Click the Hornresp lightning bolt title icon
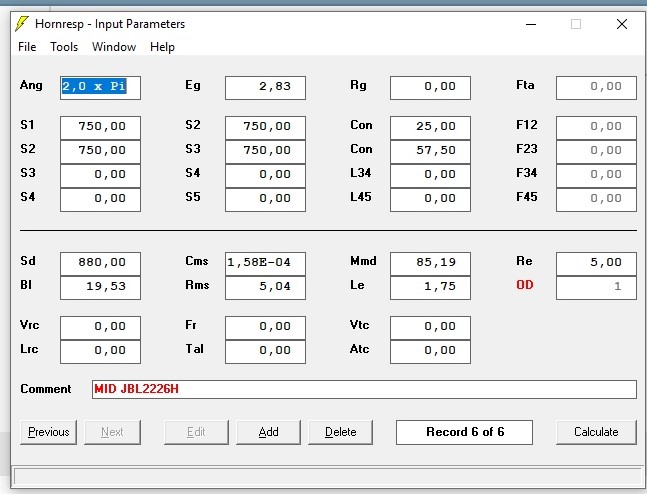Viewport: 647px width, 494px height. click(22, 24)
